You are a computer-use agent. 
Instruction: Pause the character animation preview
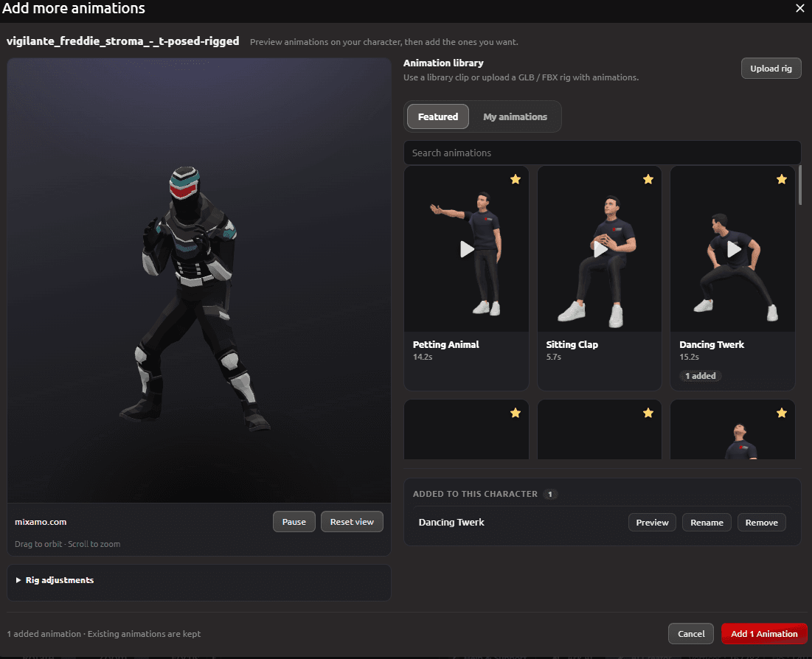pyautogui.click(x=294, y=522)
